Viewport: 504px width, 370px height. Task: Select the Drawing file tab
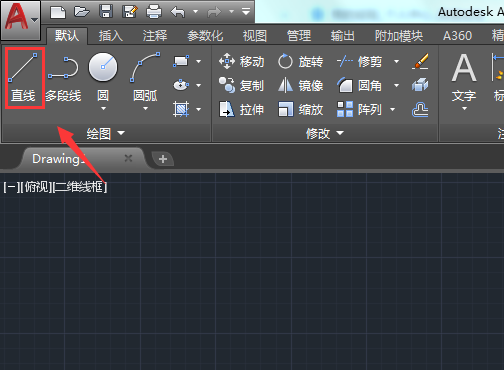[83, 159]
